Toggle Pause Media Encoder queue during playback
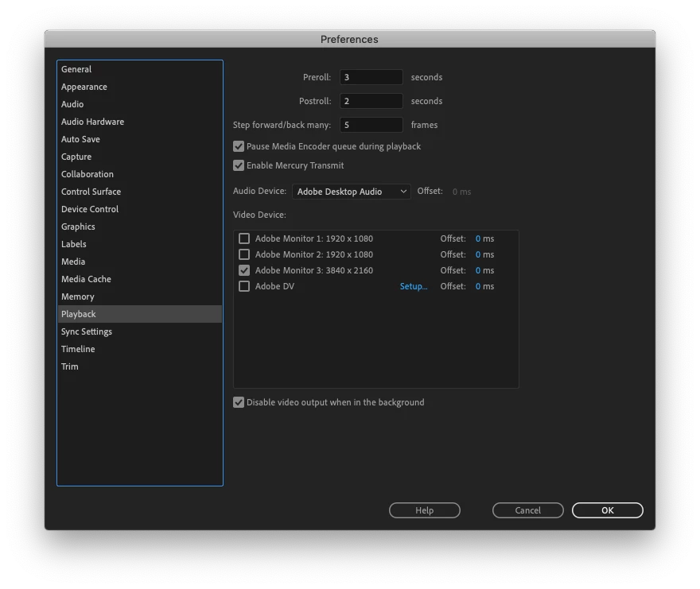 pos(239,146)
